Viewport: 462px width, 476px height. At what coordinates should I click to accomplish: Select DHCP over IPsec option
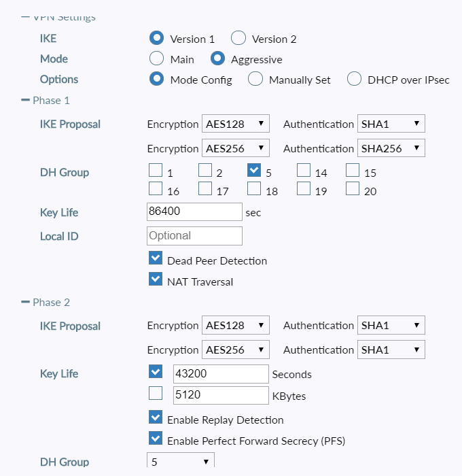pos(354,79)
